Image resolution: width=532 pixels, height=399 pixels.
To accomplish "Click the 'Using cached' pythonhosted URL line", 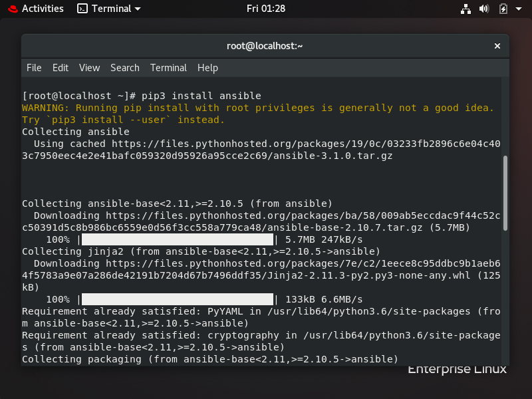I will 267,144.
